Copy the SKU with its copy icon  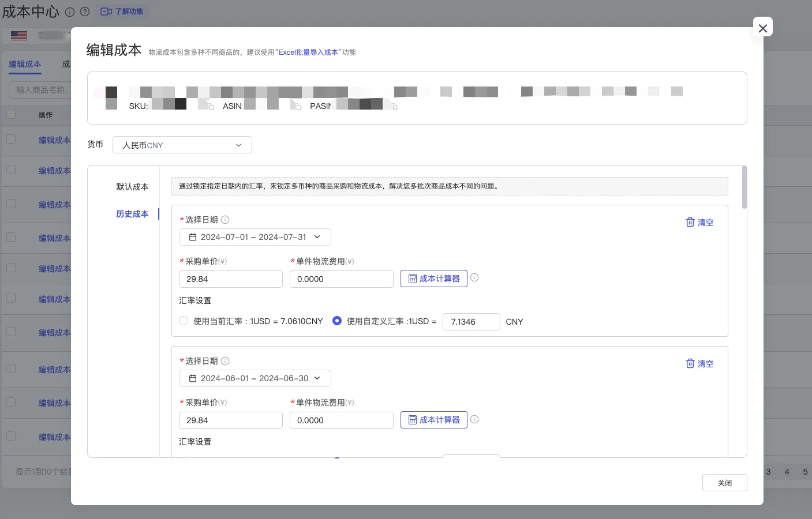pyautogui.click(x=211, y=107)
